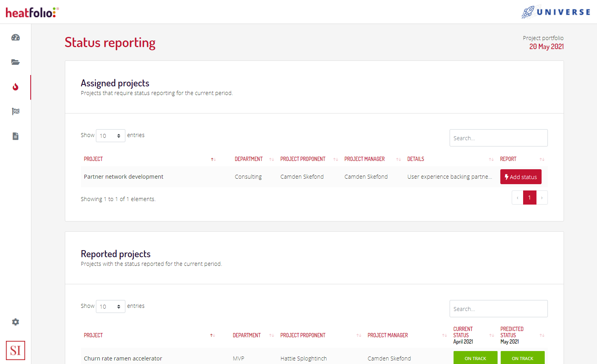597x364 pixels.
Task: Click the lightning bolt inside Add status
Action: [507, 176]
